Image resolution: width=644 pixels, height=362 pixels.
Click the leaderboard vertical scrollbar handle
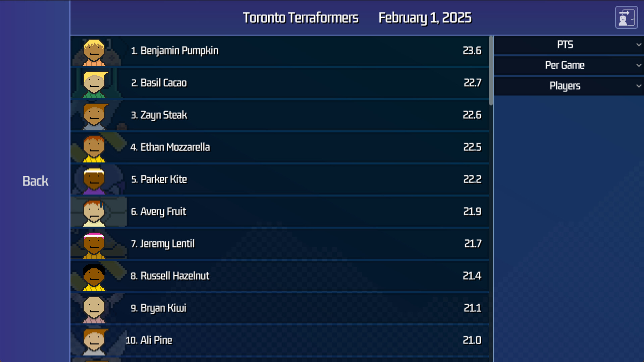pos(491,71)
